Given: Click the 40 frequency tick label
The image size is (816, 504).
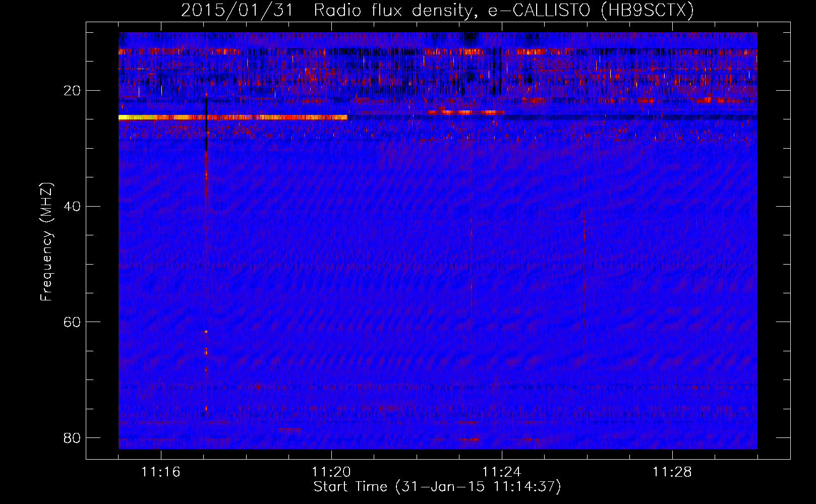Looking at the screenshot, I should point(72,206).
